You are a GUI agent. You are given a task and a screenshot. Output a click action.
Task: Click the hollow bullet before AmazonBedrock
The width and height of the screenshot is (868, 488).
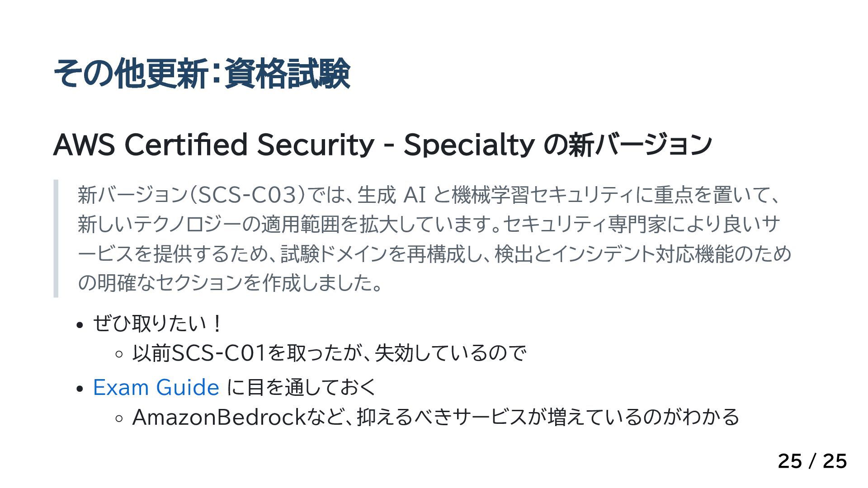119,419
